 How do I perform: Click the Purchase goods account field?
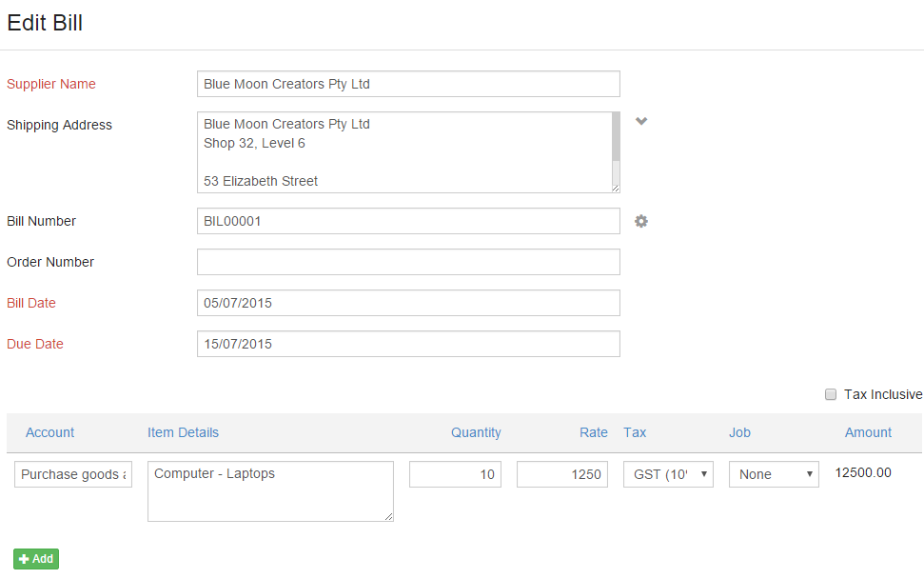coord(73,474)
